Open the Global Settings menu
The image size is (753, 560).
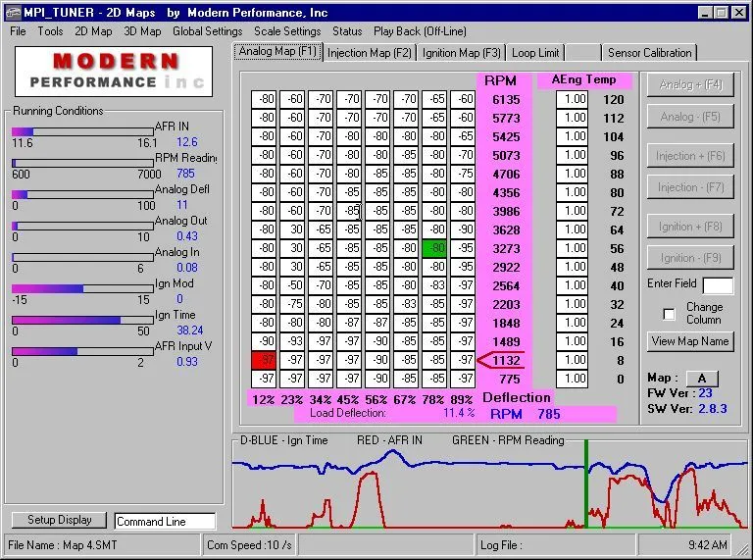click(x=207, y=31)
